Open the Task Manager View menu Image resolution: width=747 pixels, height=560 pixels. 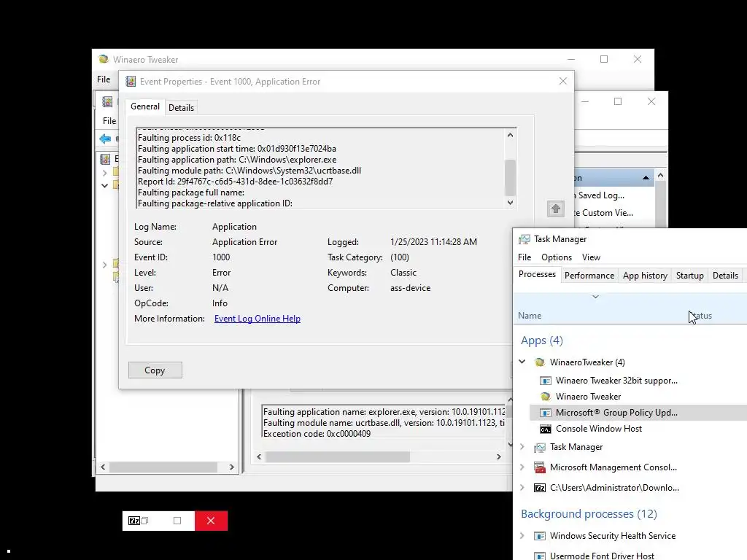point(591,257)
